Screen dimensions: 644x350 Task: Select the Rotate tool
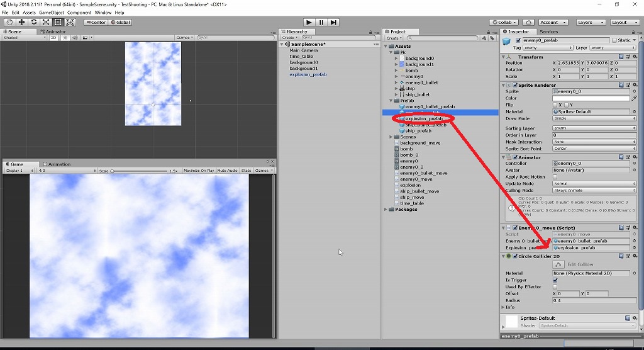[34, 22]
